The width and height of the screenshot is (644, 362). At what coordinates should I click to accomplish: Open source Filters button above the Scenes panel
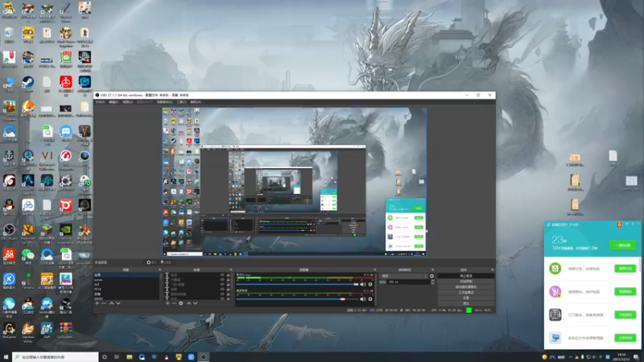167,262
